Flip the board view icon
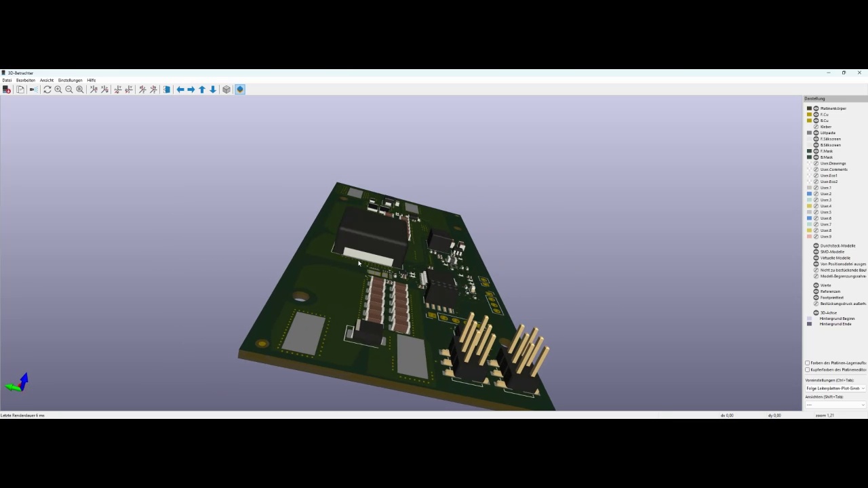The height and width of the screenshot is (488, 868). pyautogui.click(x=167, y=89)
